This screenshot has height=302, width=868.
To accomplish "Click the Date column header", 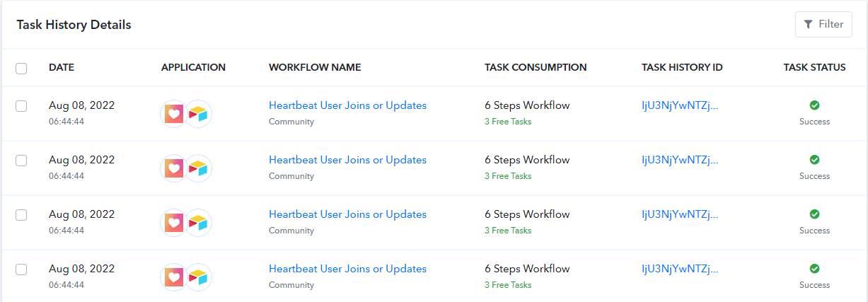I will coord(62,68).
